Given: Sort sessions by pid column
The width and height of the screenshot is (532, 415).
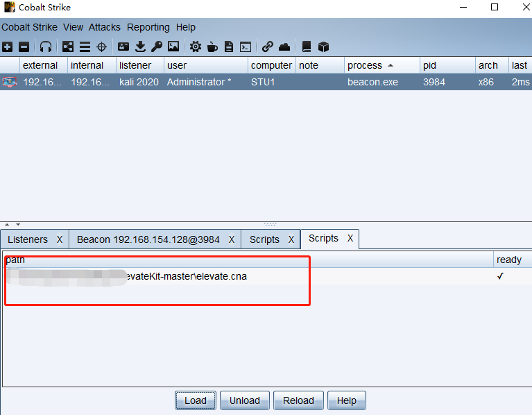Looking at the screenshot, I should (x=447, y=65).
